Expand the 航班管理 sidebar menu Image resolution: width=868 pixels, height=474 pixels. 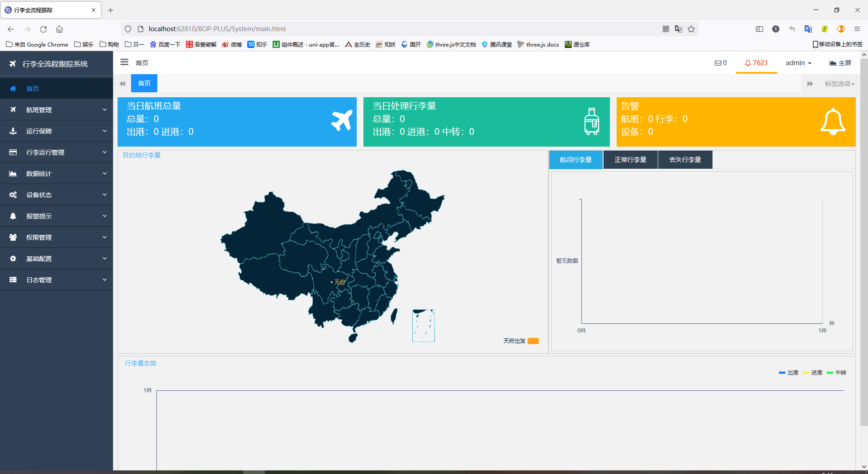point(57,110)
